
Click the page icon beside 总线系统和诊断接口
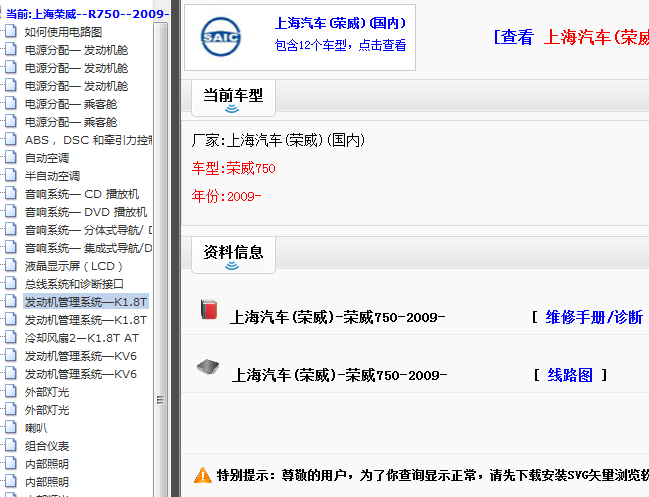point(11,284)
